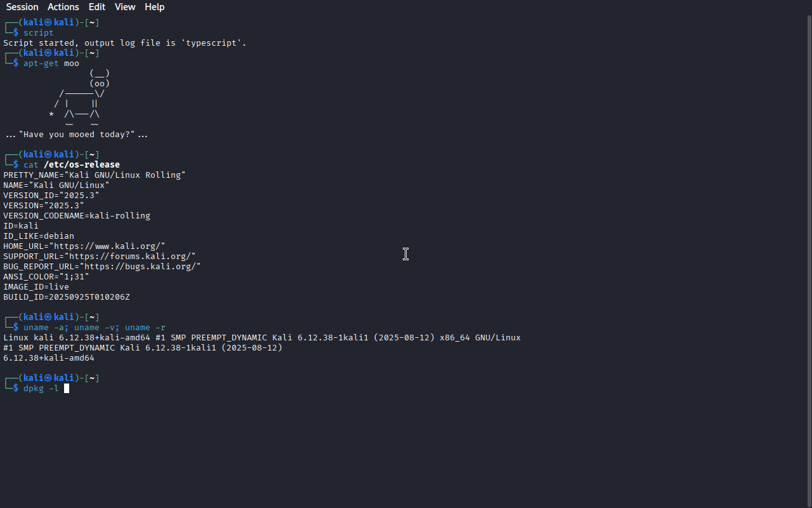The height and width of the screenshot is (508, 812).
Task: Click the 'Script started' output line
Action: (x=125, y=43)
